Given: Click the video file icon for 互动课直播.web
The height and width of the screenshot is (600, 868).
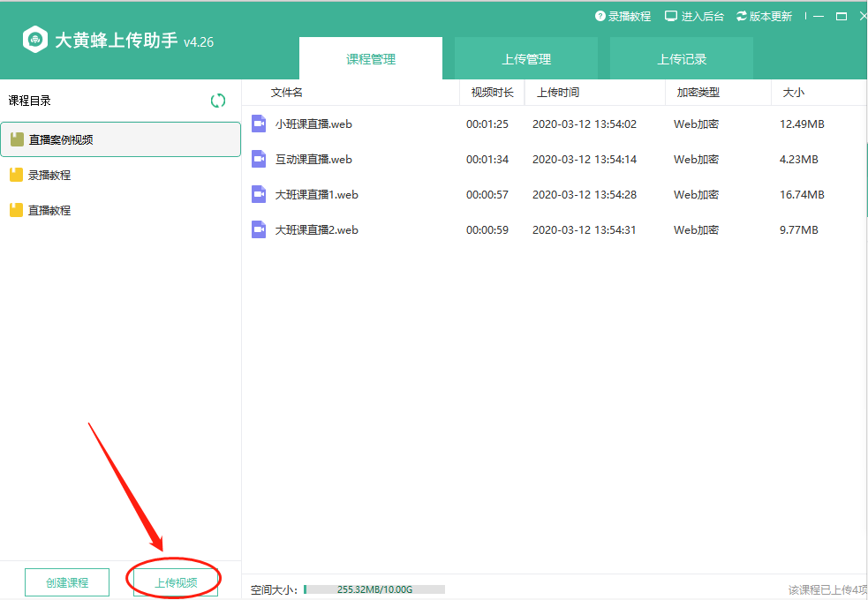Looking at the screenshot, I should (x=259, y=159).
